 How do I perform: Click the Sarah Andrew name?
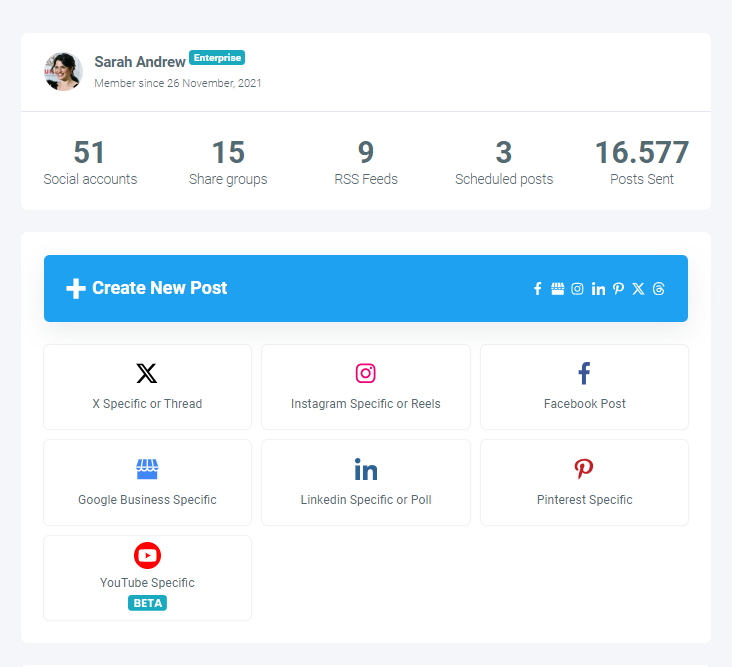[140, 62]
